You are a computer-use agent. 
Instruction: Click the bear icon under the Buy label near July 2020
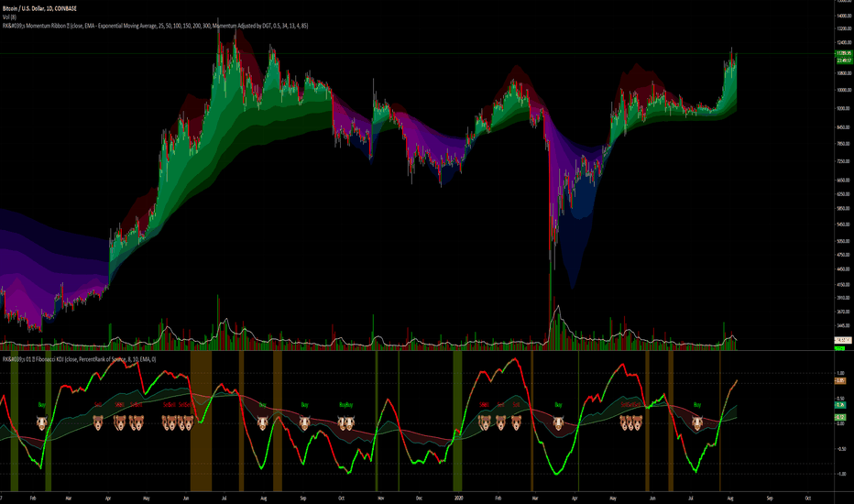[x=697, y=422]
